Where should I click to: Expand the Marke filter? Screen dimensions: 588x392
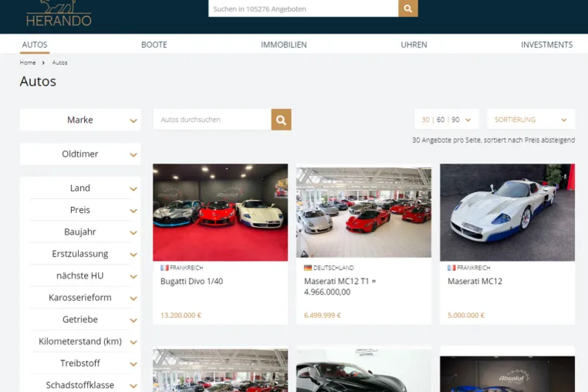click(80, 120)
